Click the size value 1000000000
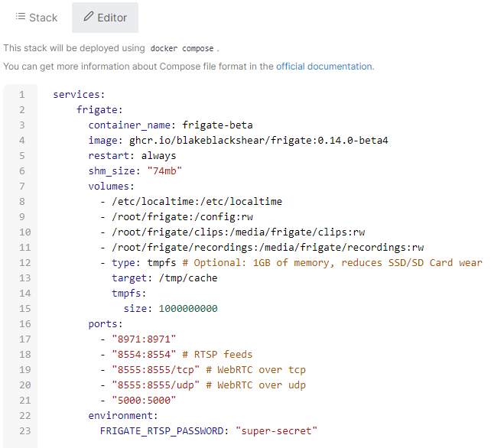This screenshot has width=491, height=448. point(188,309)
